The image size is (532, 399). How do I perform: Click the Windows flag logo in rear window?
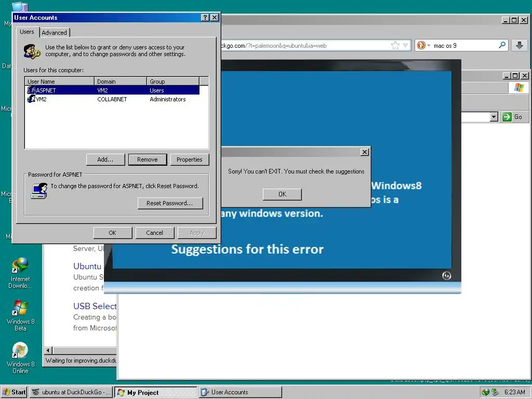519,87
